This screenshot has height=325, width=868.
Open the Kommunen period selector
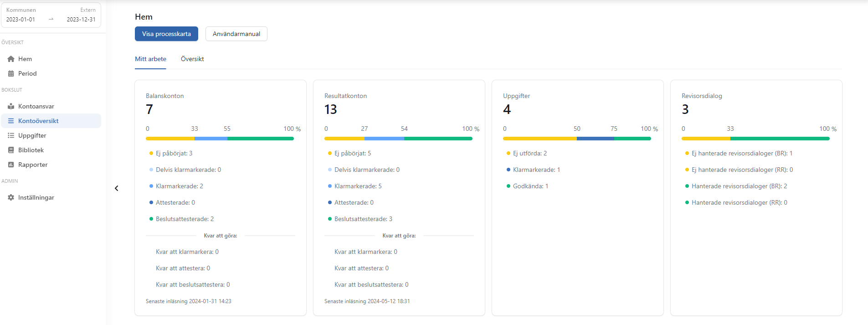(51, 15)
